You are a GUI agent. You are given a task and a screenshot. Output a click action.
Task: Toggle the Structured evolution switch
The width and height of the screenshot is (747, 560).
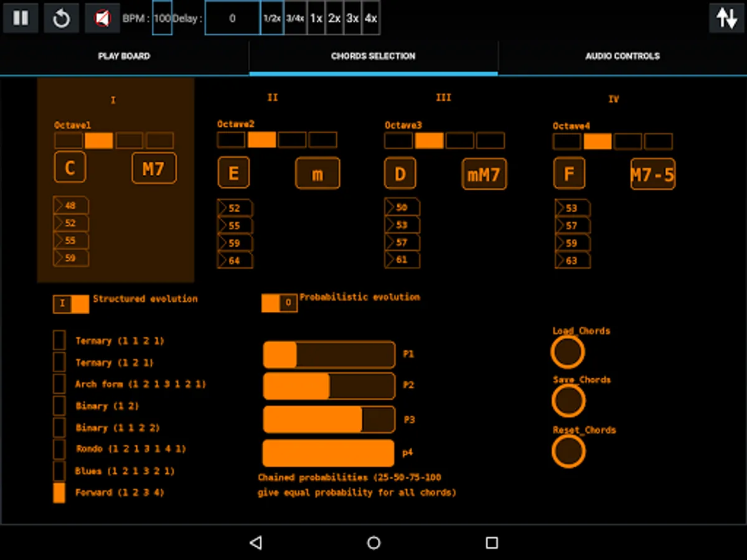[71, 304]
